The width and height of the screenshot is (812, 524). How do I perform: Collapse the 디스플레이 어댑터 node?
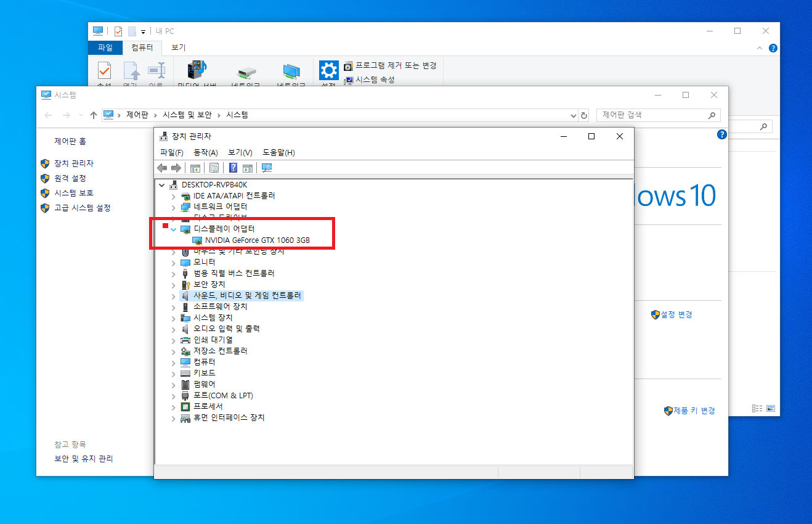(173, 229)
